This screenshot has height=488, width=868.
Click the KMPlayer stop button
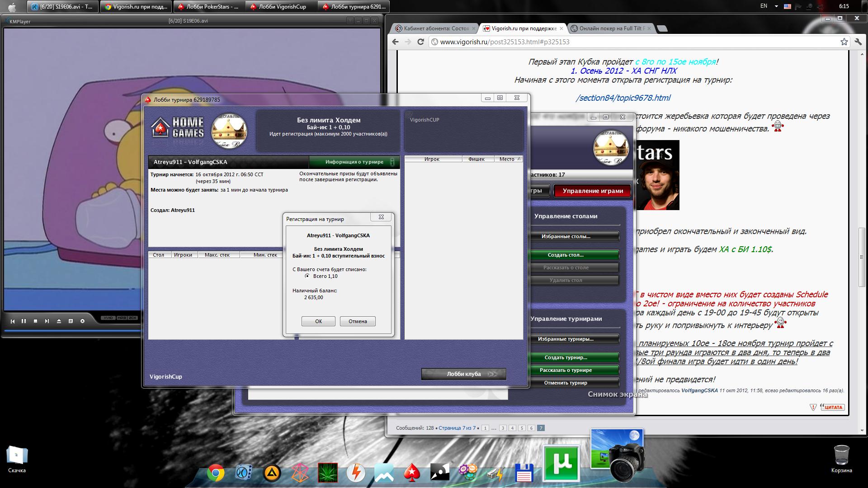coord(35,321)
